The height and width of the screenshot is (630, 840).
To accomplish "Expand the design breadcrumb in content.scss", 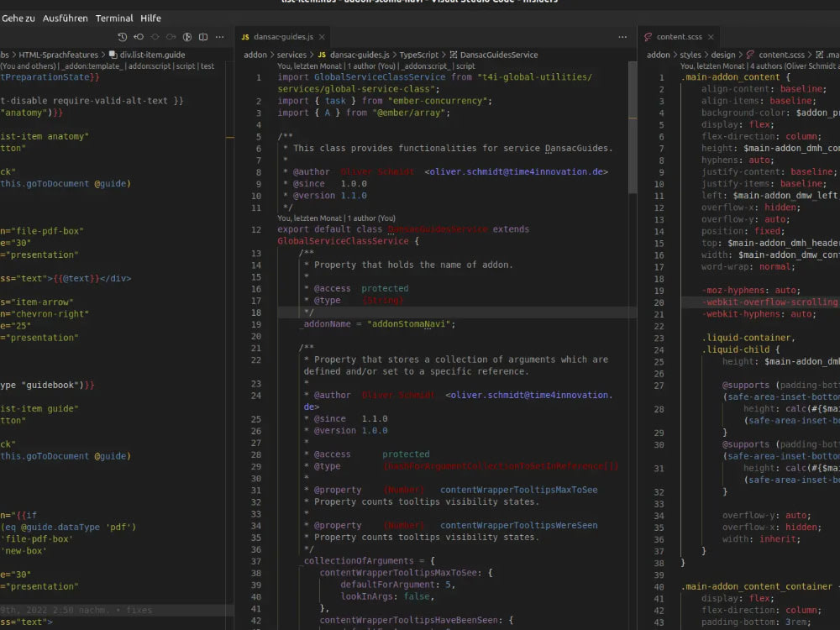I will coord(722,55).
